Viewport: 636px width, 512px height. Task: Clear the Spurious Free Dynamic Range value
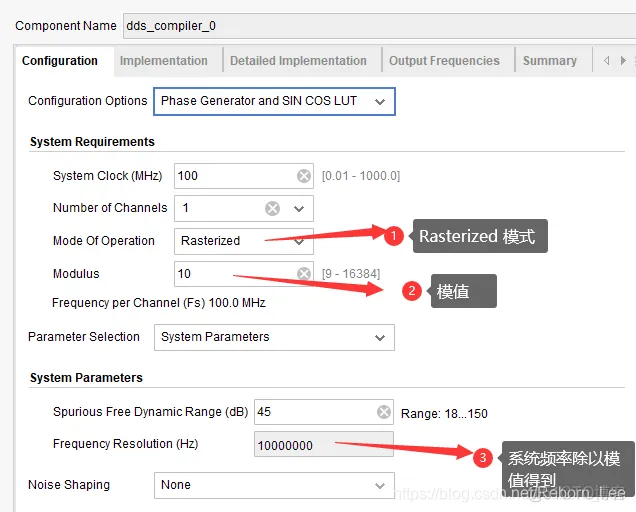tap(384, 412)
